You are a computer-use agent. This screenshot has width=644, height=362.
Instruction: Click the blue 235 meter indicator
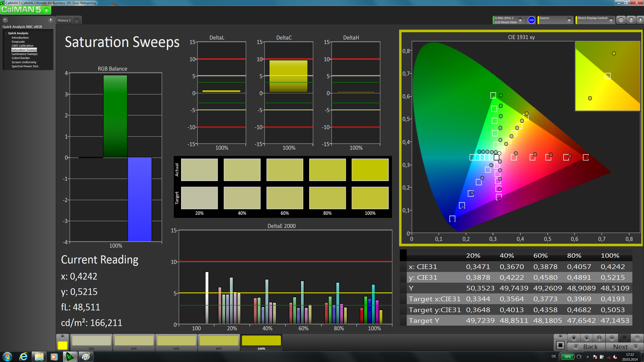(x=531, y=20)
